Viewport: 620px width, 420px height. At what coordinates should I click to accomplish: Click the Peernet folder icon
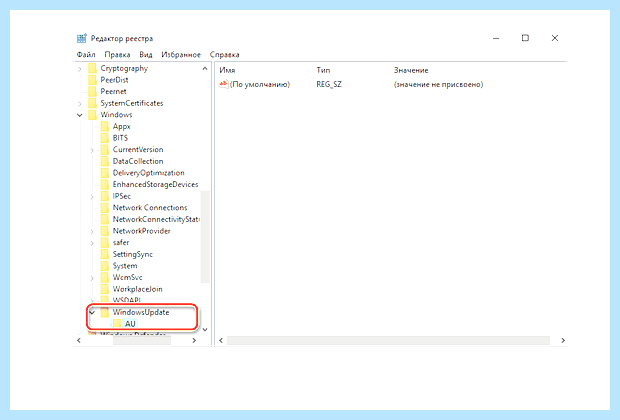93,91
